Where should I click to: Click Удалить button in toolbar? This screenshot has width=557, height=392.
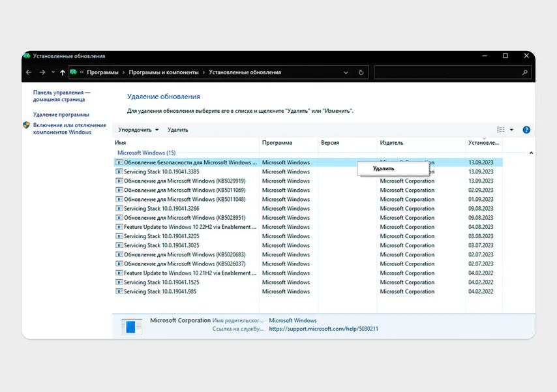[x=177, y=130]
